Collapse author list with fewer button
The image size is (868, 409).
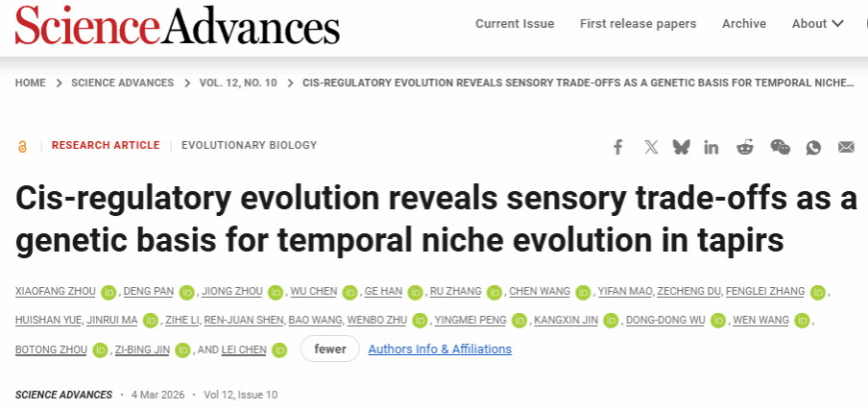(x=329, y=349)
